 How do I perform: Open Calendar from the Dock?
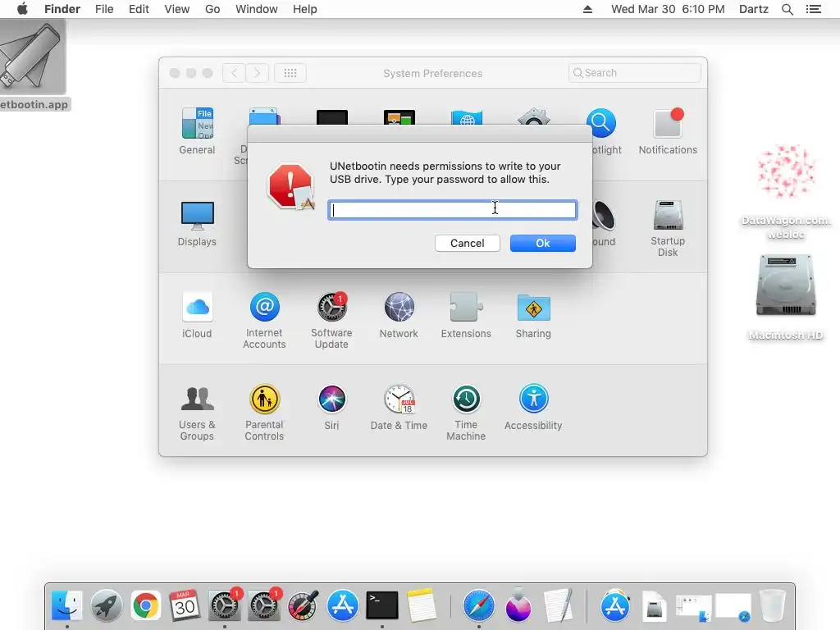pyautogui.click(x=185, y=606)
